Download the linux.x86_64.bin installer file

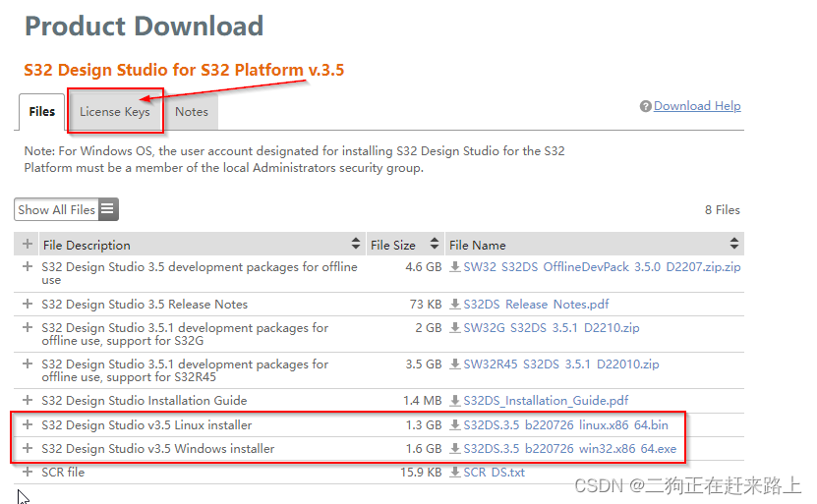pos(566,425)
